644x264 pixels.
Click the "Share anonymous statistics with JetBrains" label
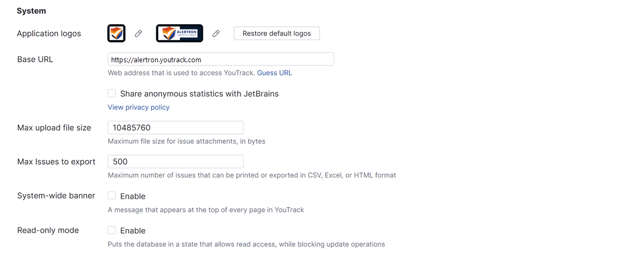(x=199, y=94)
